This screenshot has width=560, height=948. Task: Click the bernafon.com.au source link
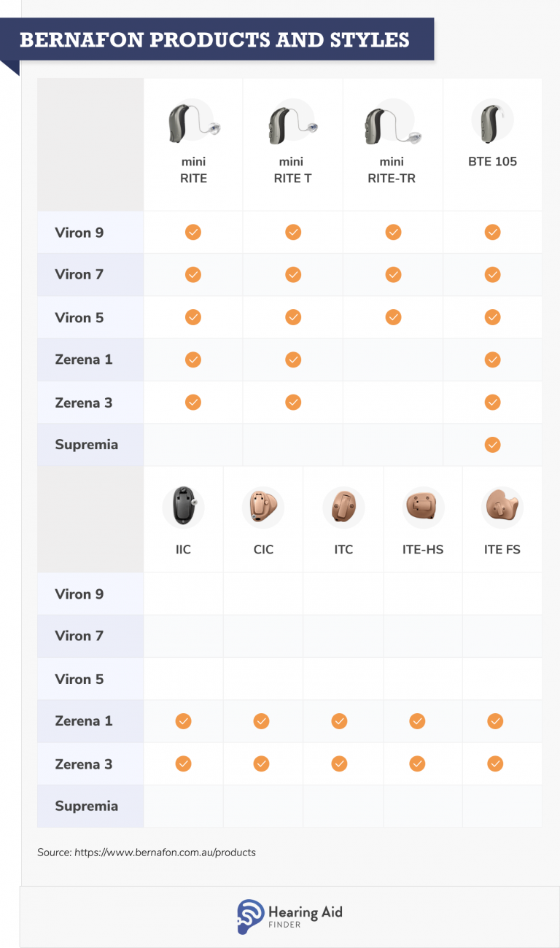tap(165, 852)
